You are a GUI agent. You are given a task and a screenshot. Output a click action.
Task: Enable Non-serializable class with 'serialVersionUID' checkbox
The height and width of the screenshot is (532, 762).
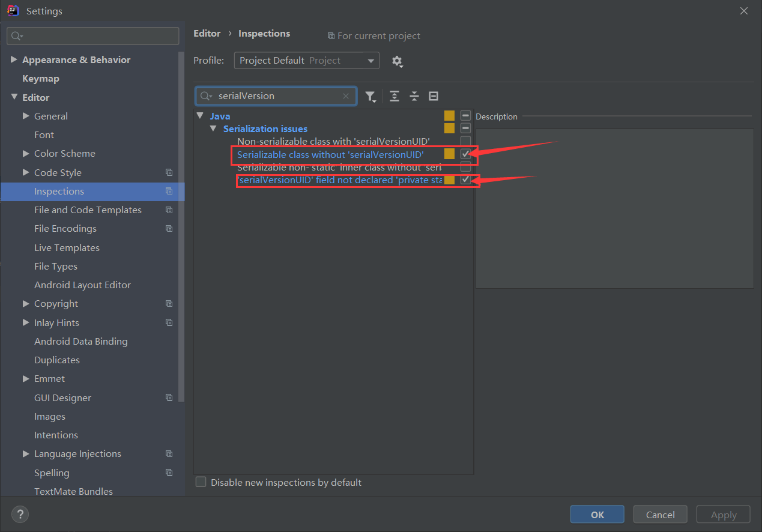click(x=465, y=141)
